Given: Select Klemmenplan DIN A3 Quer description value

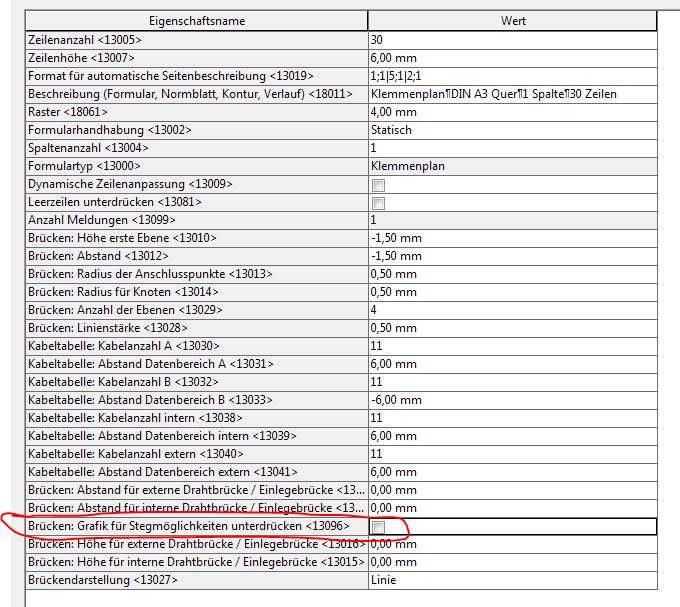Looking at the screenshot, I should pos(513,94).
